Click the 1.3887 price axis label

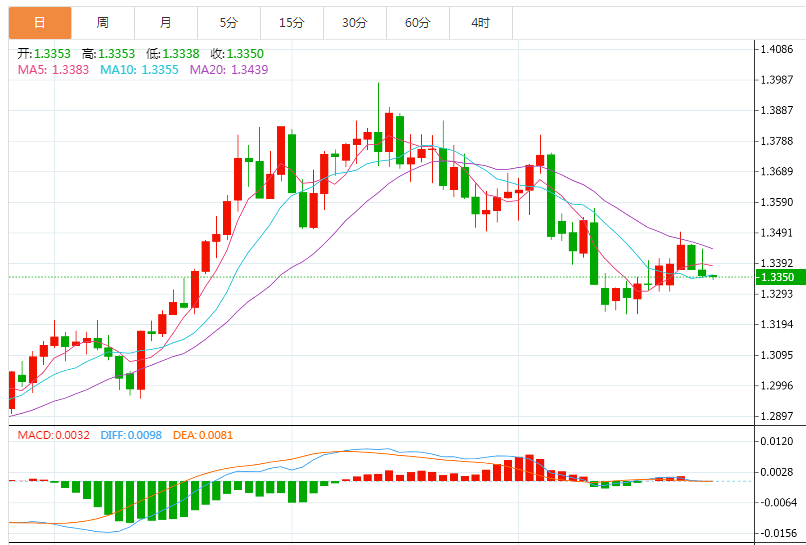click(777, 111)
